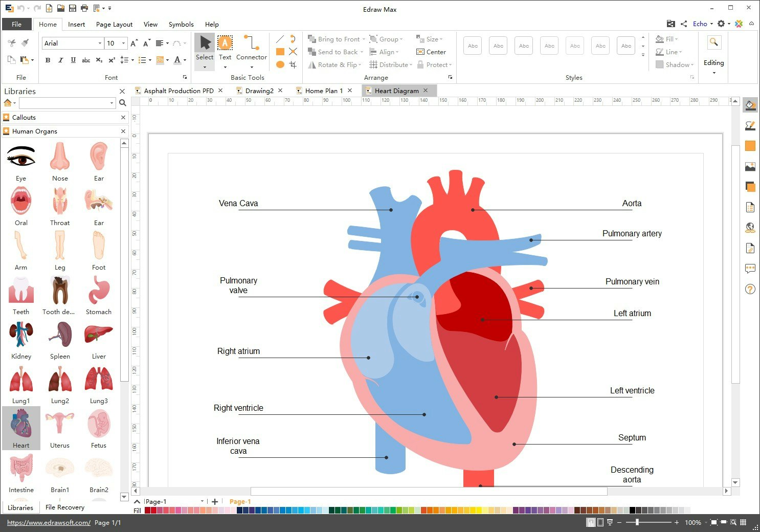This screenshot has width=760, height=532.
Task: Open the Find magnifier in Editing
Action: pyautogui.click(x=713, y=42)
